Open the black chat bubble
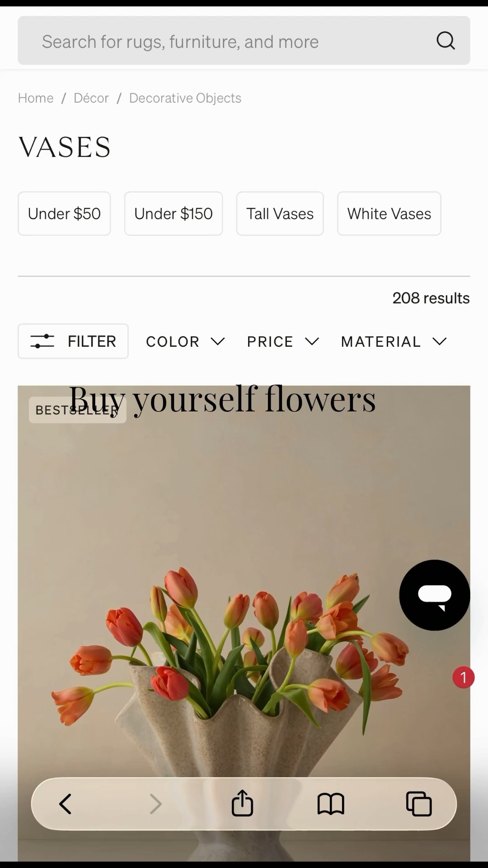This screenshot has height=868, width=488. [x=435, y=595]
